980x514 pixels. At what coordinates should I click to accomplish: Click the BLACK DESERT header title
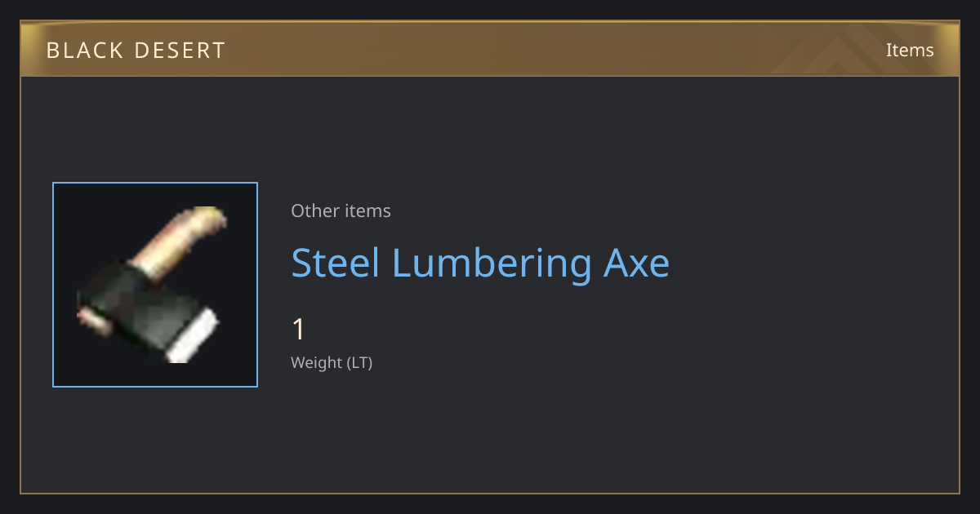click(x=136, y=51)
